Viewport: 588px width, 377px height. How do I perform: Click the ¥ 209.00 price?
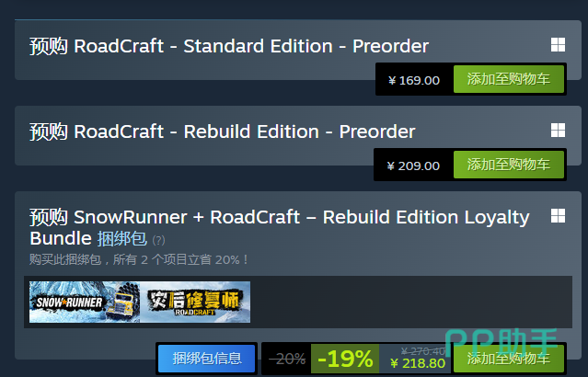click(x=413, y=166)
